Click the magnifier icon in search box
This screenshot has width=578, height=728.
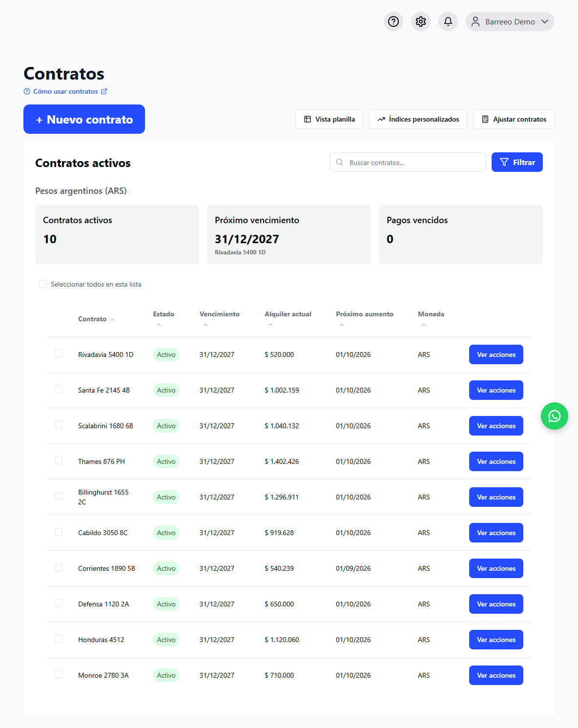[x=339, y=162]
